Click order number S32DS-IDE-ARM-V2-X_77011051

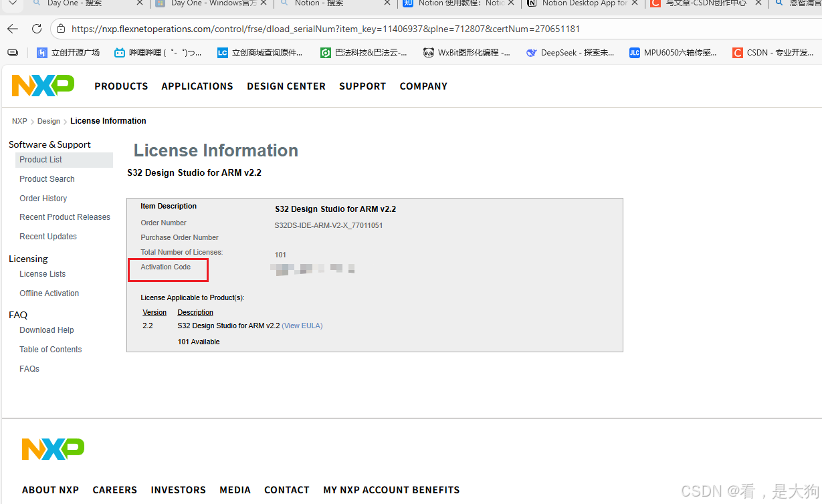pyautogui.click(x=328, y=226)
